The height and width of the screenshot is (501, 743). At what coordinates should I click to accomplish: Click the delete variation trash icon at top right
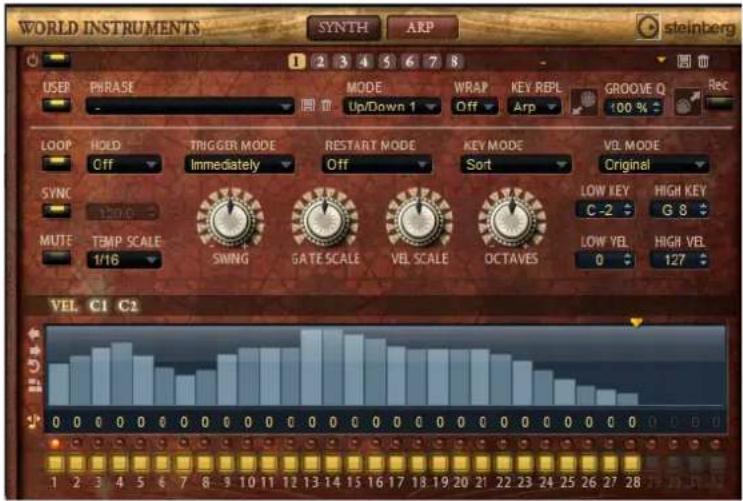click(703, 61)
